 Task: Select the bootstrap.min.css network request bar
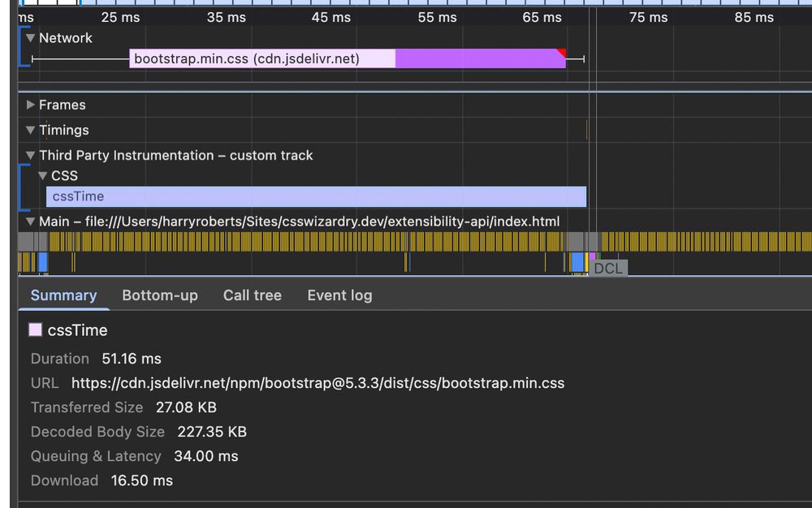pyautogui.click(x=347, y=58)
